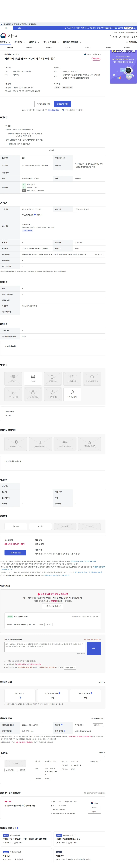Select the 식사제공(1식) welfare icon card
The image size is (137, 868).
pyautogui.click(x=72, y=394)
